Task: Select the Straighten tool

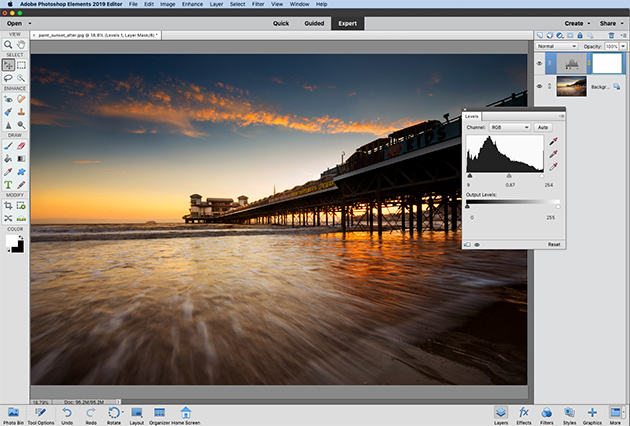Action: coord(21,218)
